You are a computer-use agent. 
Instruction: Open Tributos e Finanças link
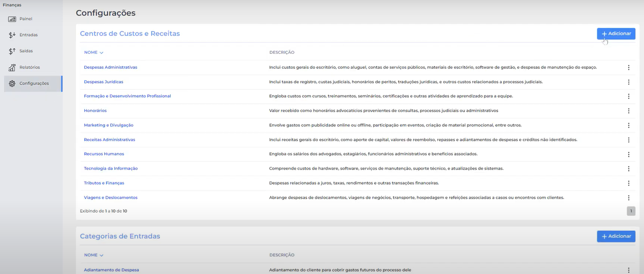[x=104, y=183]
